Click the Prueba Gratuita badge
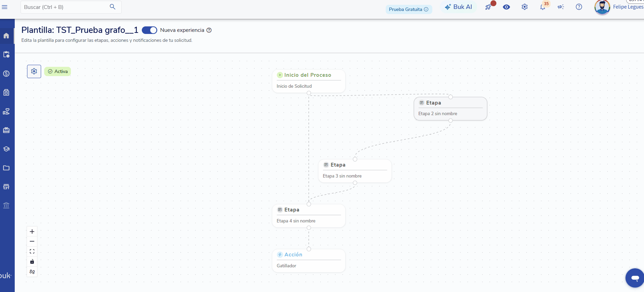The image size is (644, 292). tap(409, 9)
